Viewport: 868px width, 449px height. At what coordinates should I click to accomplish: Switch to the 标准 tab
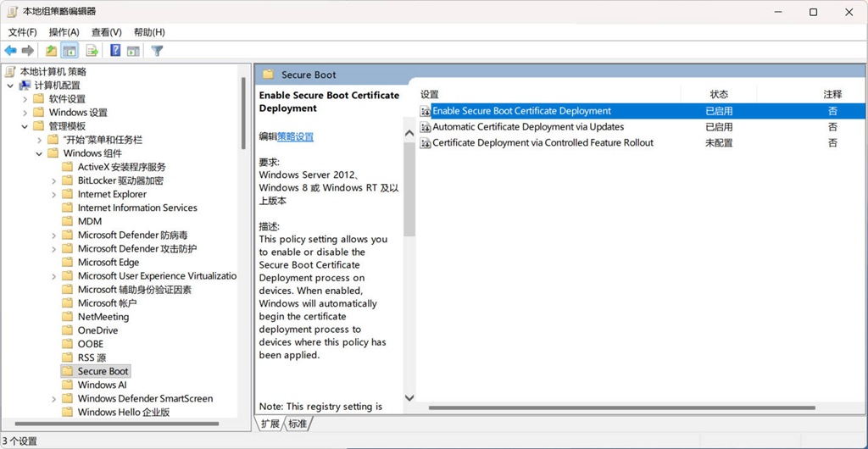(298, 424)
